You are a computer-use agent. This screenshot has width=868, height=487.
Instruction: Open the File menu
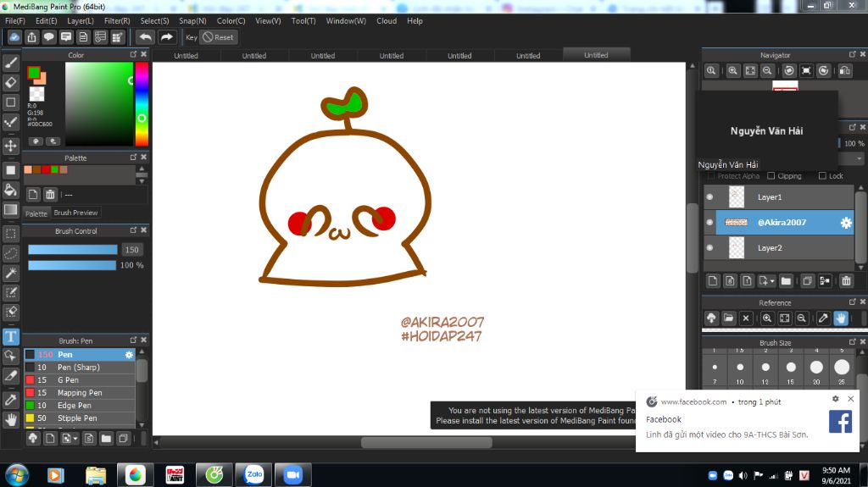pyautogui.click(x=15, y=20)
